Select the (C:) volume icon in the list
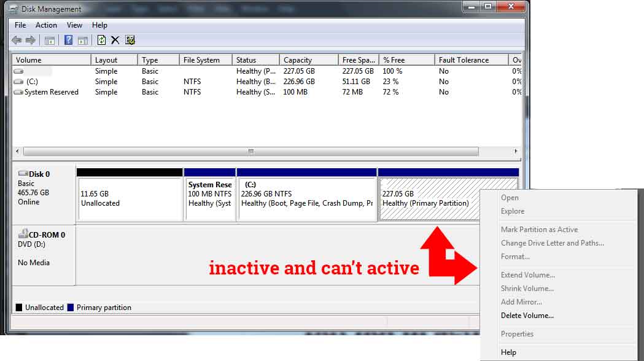Viewport: 644px width, 361px height. click(x=18, y=81)
